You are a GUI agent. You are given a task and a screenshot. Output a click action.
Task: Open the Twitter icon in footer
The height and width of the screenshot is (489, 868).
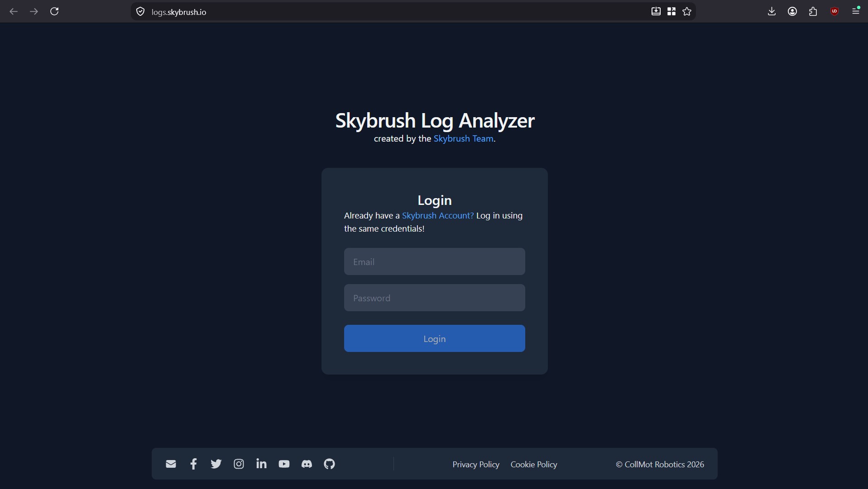(216, 464)
